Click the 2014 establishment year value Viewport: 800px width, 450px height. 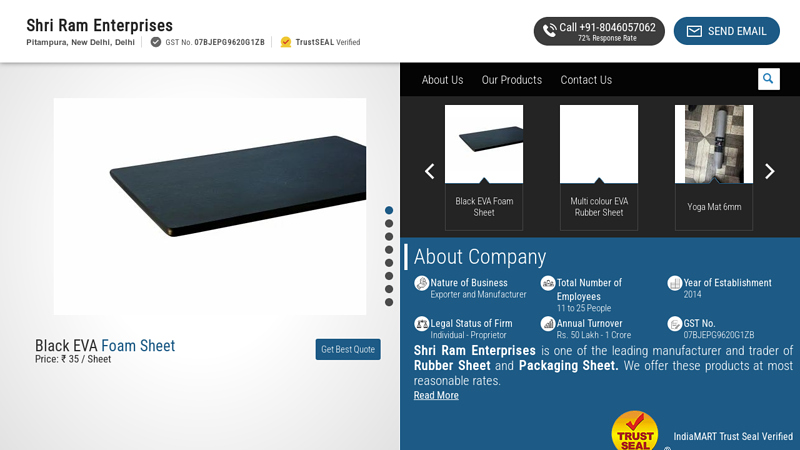click(692, 294)
